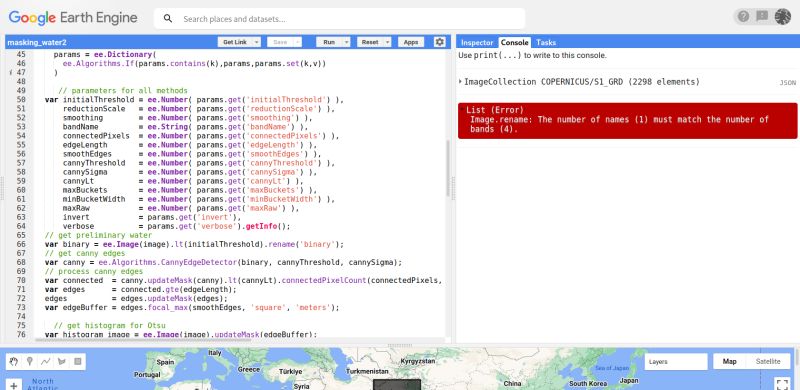Click the Save button
Viewport: 800px width, 390px height.
pos(280,42)
